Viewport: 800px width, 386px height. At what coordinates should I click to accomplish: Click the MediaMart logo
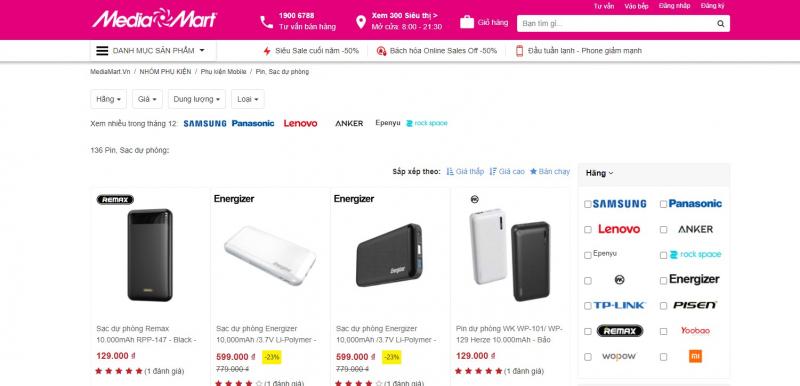[x=154, y=19]
